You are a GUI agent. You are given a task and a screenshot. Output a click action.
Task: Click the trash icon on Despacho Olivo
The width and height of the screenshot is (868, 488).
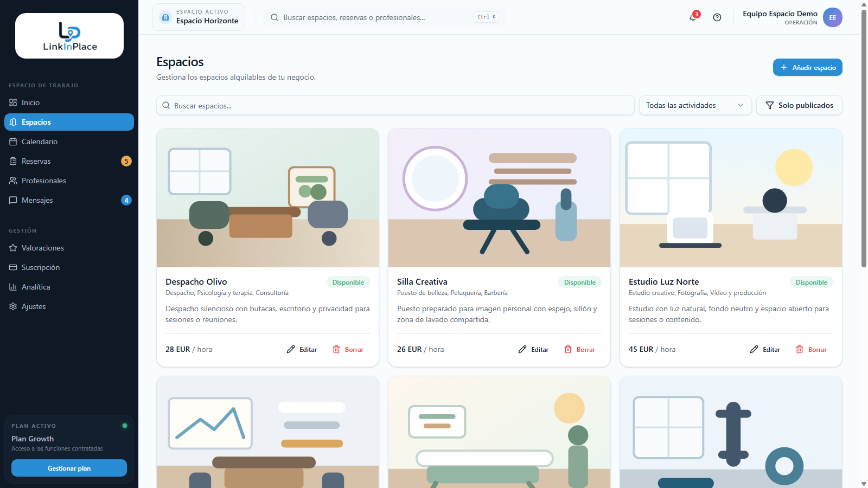336,350
